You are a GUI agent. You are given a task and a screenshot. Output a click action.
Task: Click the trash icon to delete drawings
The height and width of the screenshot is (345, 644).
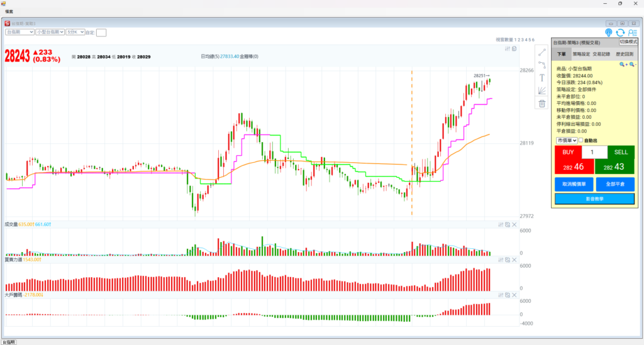pos(542,104)
